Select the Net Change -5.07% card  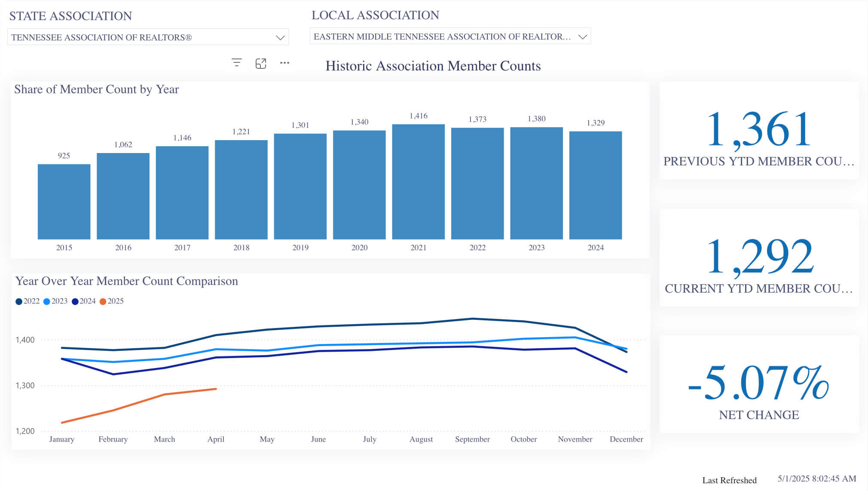click(759, 384)
